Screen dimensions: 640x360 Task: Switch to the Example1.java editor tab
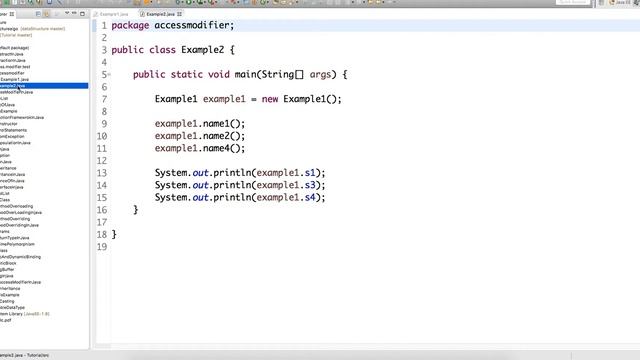[111, 14]
